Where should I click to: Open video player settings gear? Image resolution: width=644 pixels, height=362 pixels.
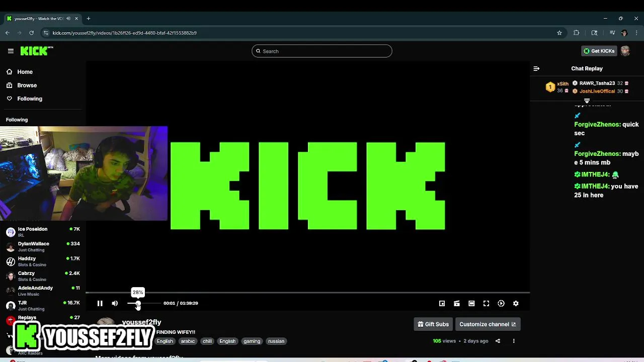coord(516,303)
